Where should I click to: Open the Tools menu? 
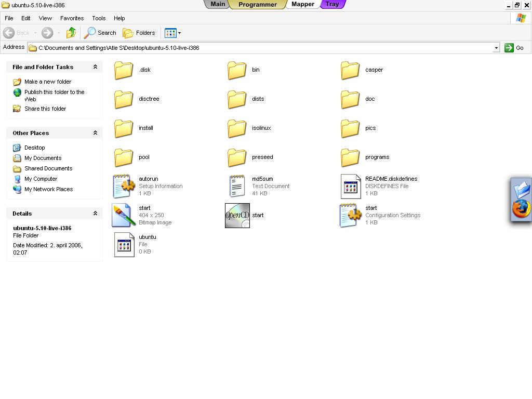point(99,18)
